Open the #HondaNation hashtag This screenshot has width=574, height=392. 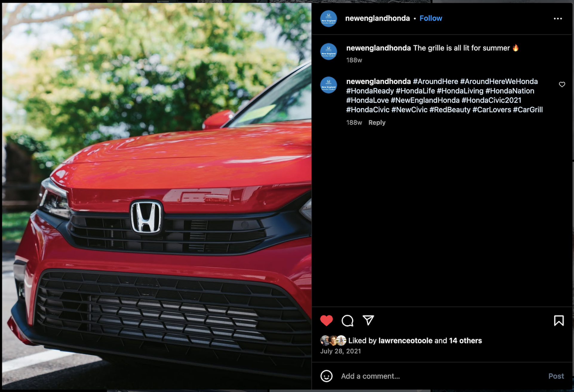tap(510, 91)
